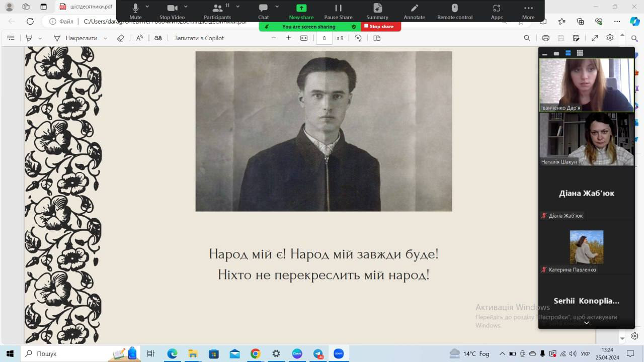Pause the screen share
The height and width of the screenshot is (362, 644).
click(x=338, y=11)
